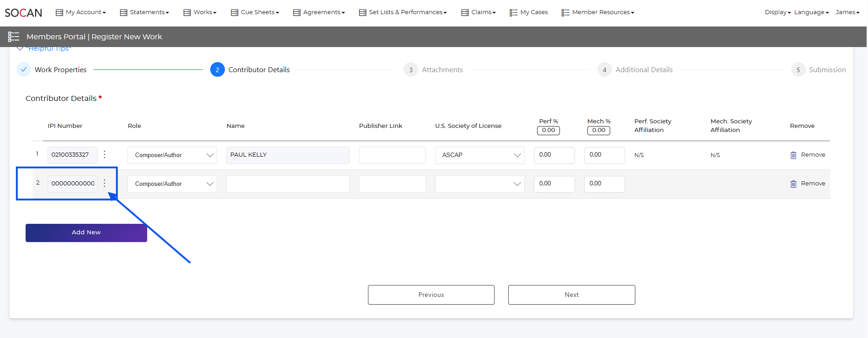Click the step 3 Attachments circle
The width and height of the screenshot is (868, 338).
(410, 70)
